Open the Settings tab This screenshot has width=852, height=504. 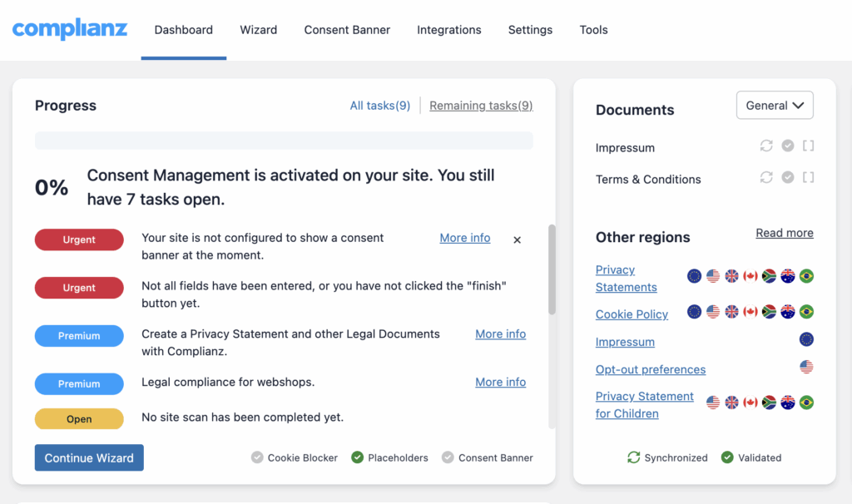point(530,30)
